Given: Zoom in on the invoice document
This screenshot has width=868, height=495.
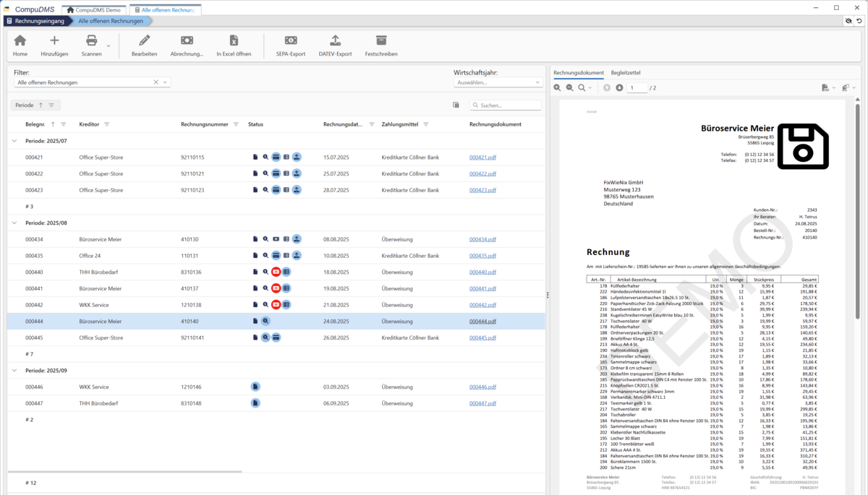Looking at the screenshot, I should [557, 87].
